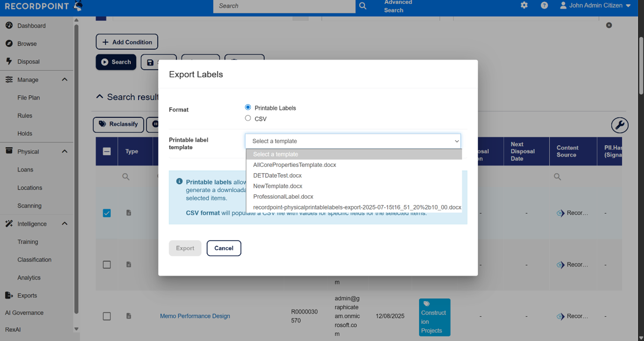This screenshot has height=341, width=644.
Task: Open Dashboard from the sidebar
Action: point(31,26)
